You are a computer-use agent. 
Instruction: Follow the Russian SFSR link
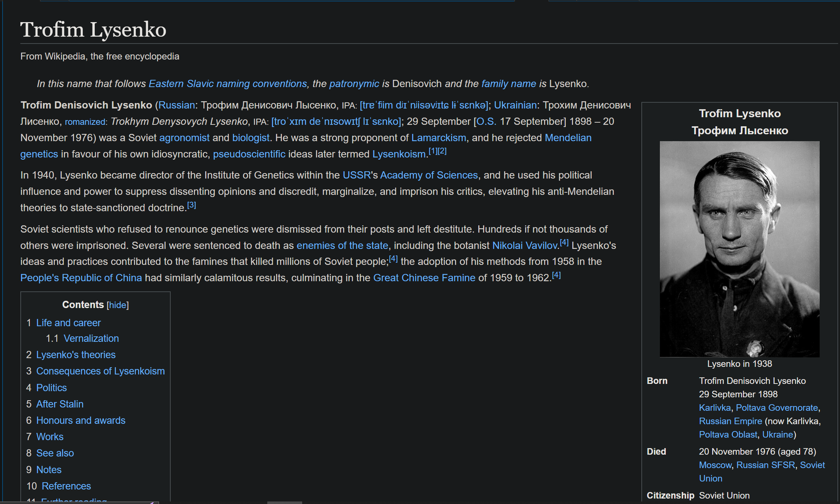coord(766,465)
